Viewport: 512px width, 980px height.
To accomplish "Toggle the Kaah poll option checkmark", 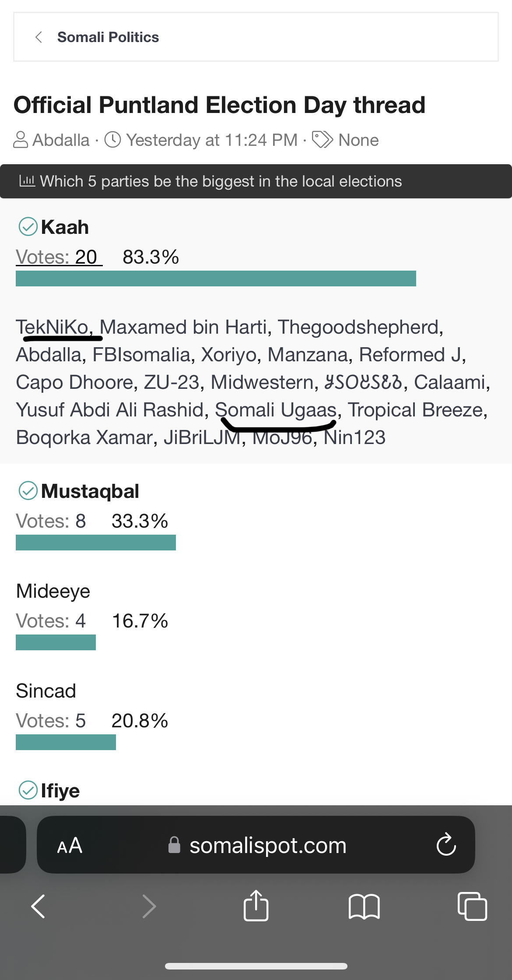I will tap(28, 227).
